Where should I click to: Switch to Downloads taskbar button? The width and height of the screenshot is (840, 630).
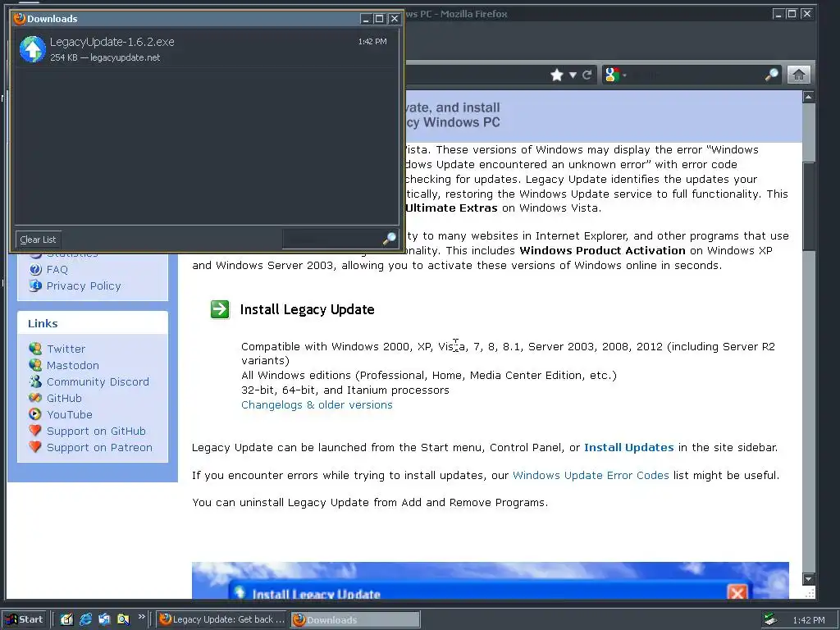tap(356, 619)
